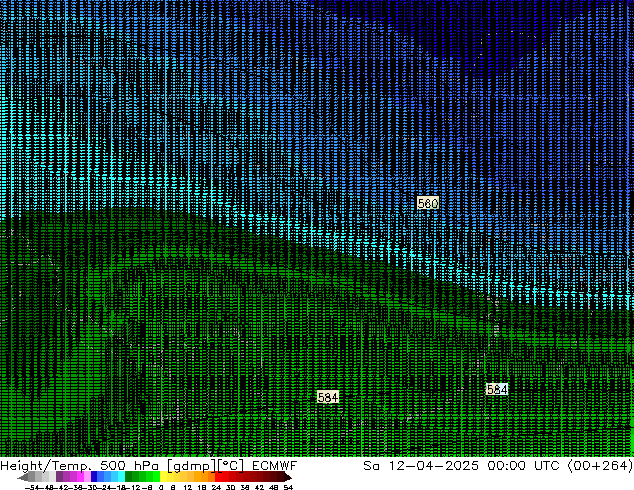The image size is (634, 490).
Task: Click the [°C] unit label
Action: coord(231,466)
